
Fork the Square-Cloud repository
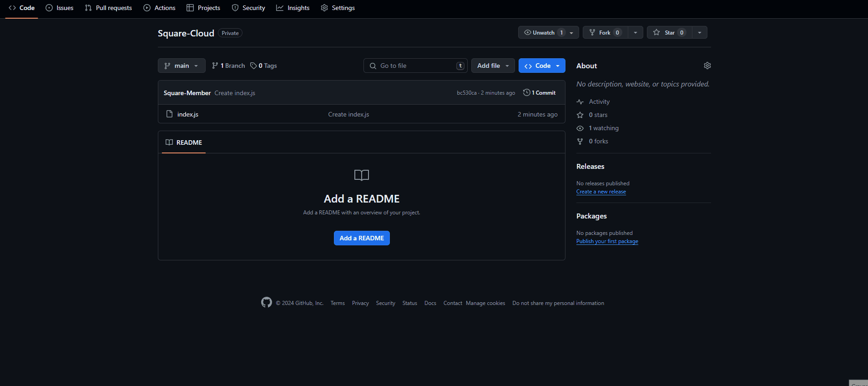605,32
